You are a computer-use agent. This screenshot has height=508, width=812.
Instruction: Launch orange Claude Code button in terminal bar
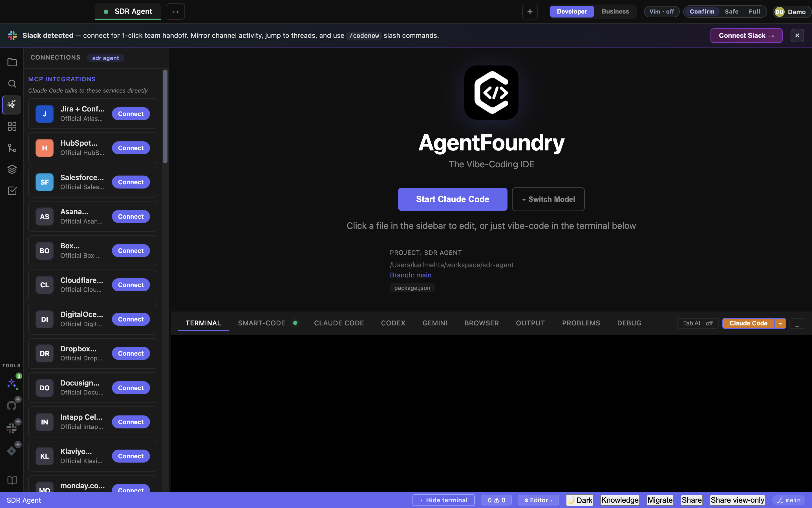[748, 323]
